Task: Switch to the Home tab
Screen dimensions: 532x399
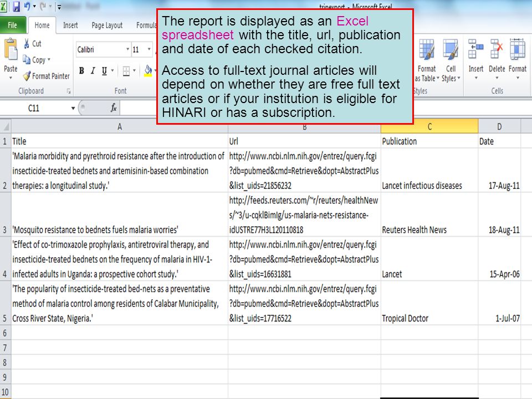Action: 42,25
